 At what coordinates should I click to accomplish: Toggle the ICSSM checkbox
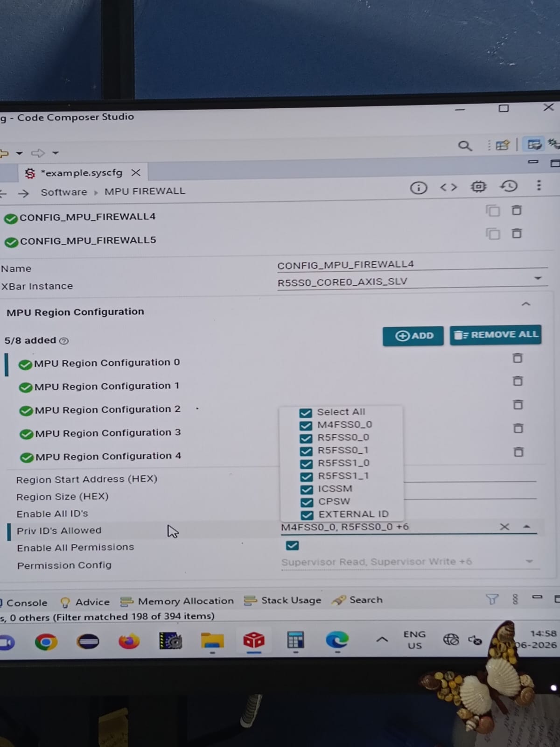[x=307, y=489]
